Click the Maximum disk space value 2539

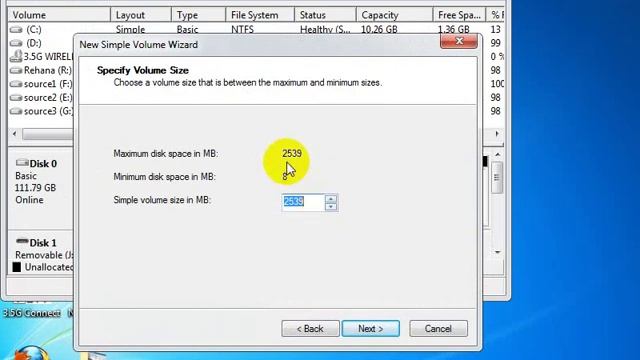click(292, 153)
